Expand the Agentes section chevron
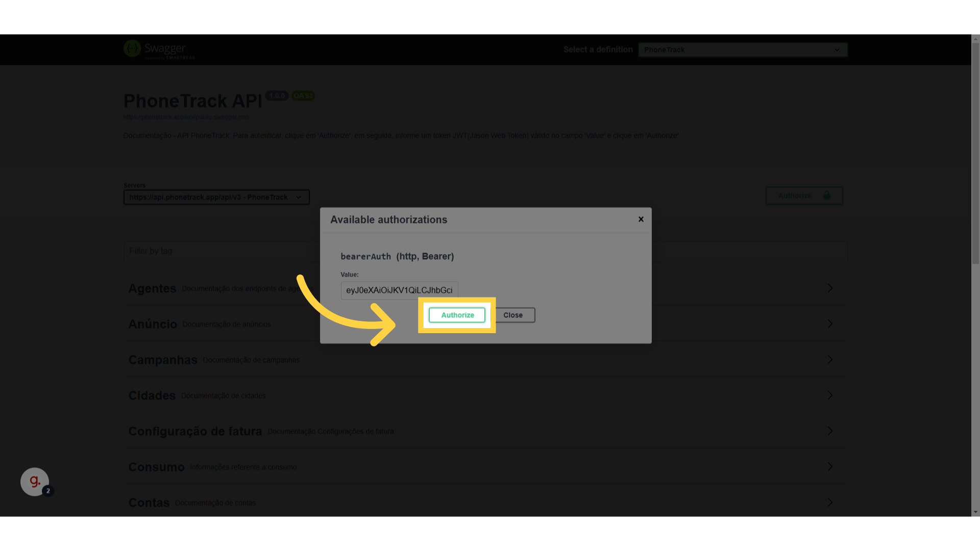The width and height of the screenshot is (980, 551). coord(830,288)
